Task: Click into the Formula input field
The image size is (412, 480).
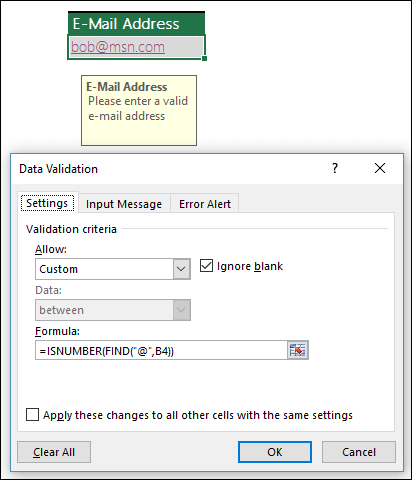Action: [x=161, y=350]
